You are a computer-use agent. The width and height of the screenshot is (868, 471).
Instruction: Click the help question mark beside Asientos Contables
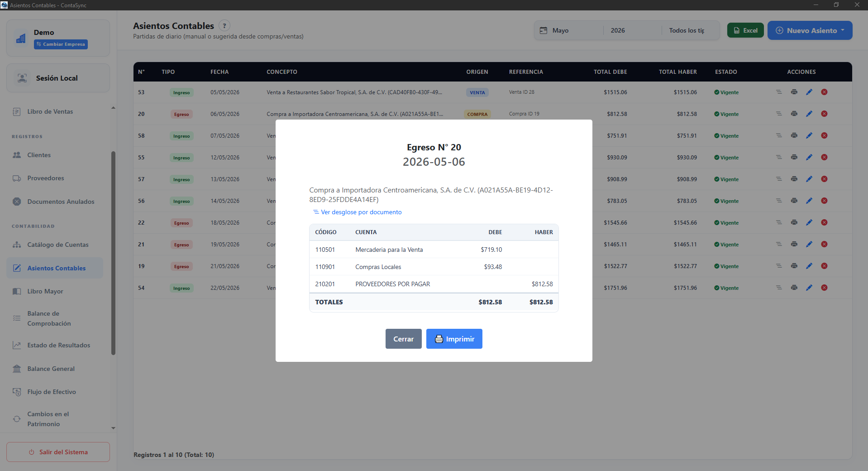click(224, 26)
